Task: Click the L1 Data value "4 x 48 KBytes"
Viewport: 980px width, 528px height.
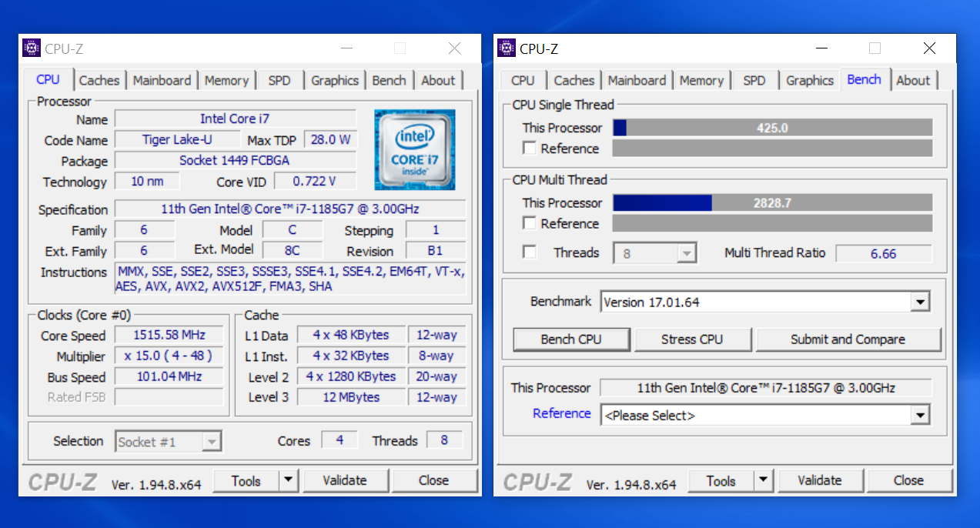Action: (351, 336)
